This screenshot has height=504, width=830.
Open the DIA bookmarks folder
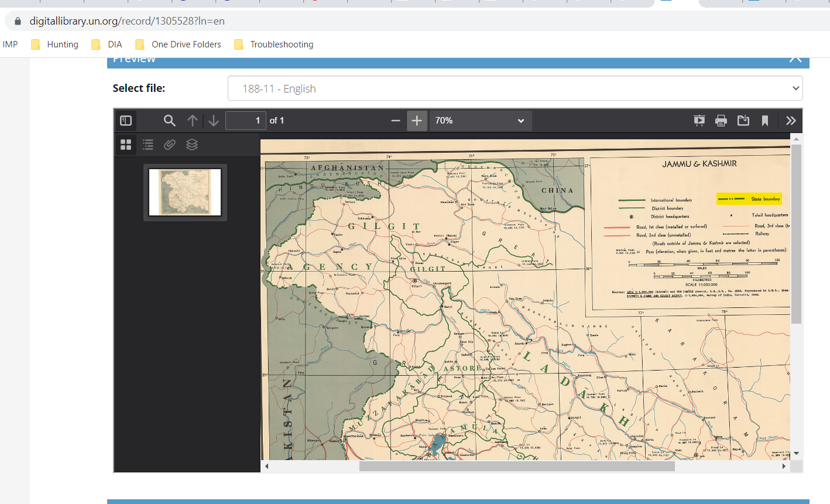[107, 44]
